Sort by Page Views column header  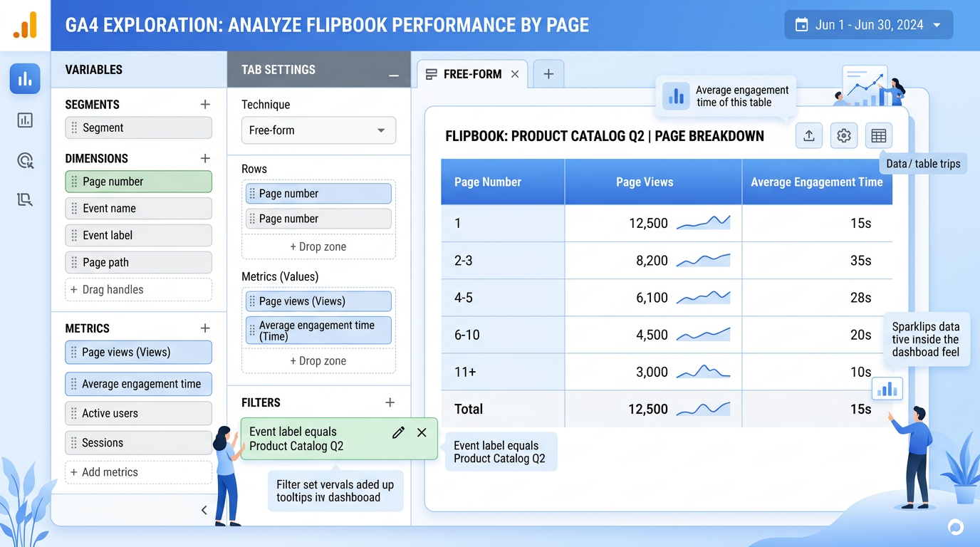[653, 182]
